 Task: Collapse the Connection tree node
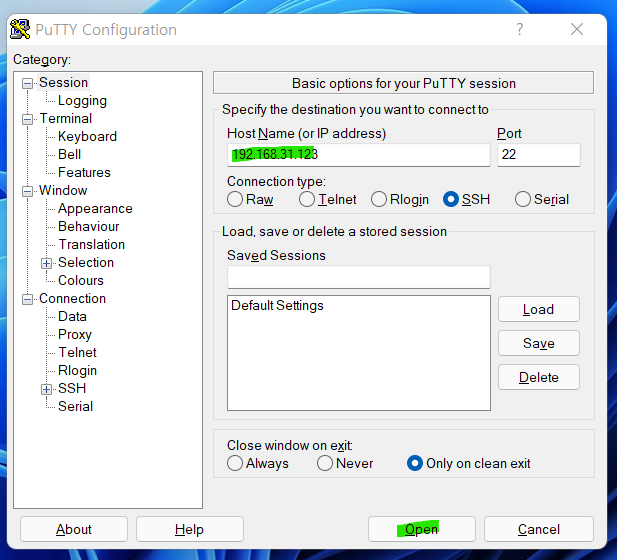coord(28,299)
